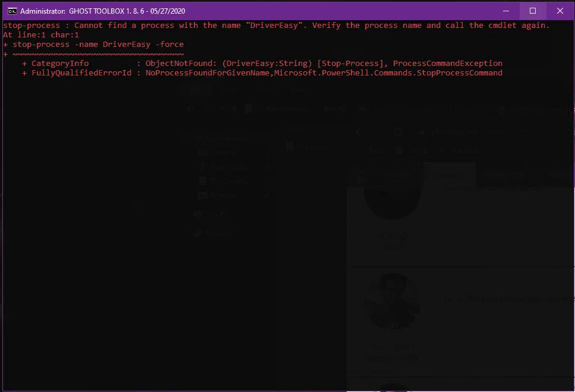Maximize the GHOST TOOLBOX console window
The height and width of the screenshot is (392, 575).
(x=533, y=11)
